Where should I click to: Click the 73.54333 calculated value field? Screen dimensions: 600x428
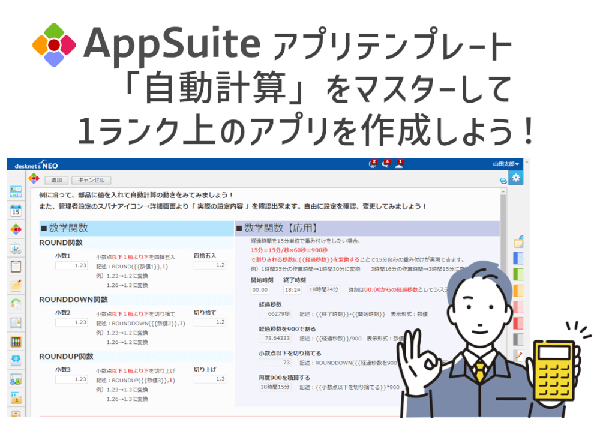[275, 338]
